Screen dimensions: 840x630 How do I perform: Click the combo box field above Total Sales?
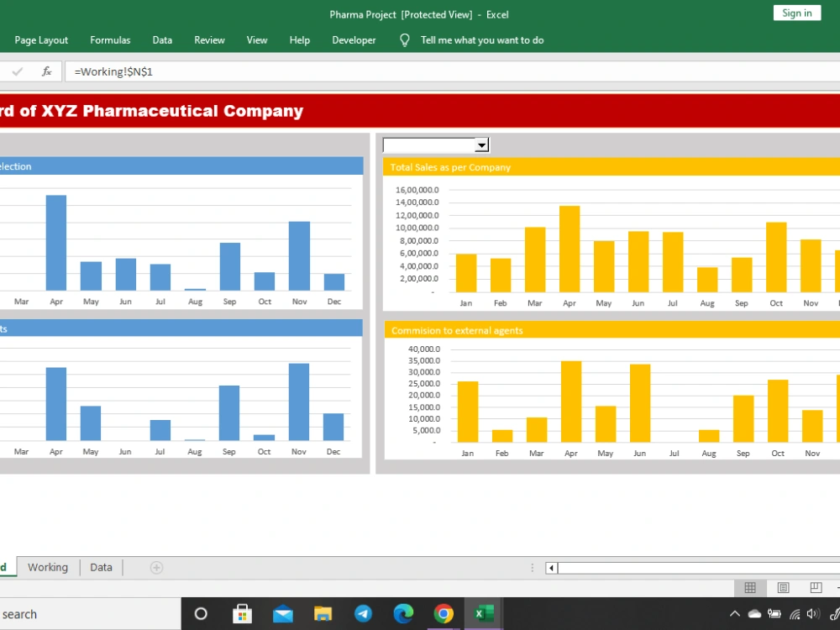coord(429,145)
